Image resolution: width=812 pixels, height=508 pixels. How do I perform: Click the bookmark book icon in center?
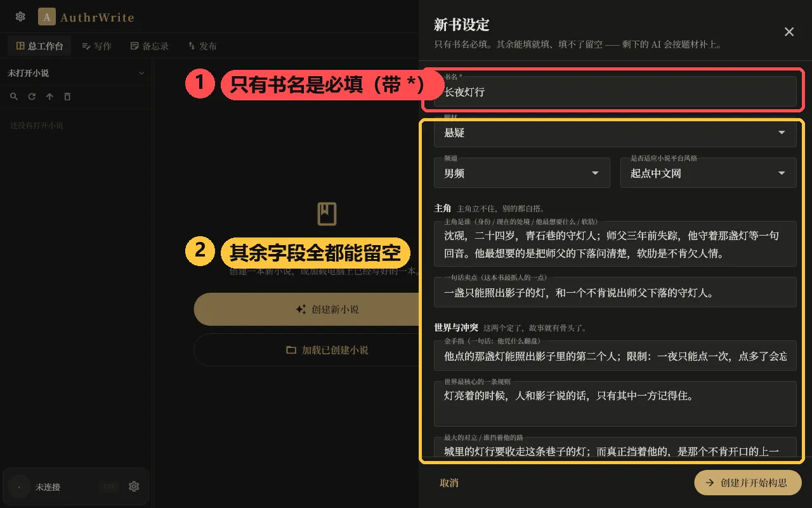click(x=327, y=214)
